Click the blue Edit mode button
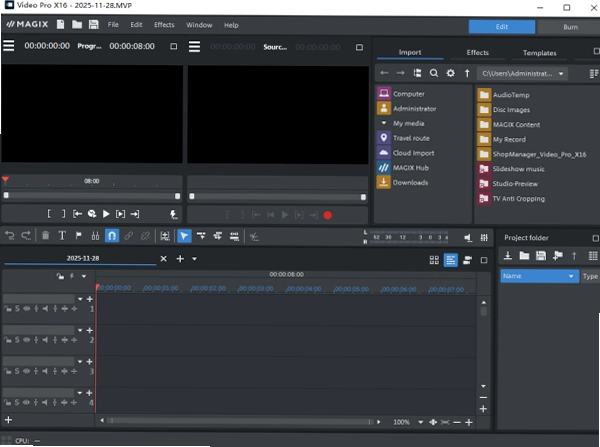 tap(502, 27)
